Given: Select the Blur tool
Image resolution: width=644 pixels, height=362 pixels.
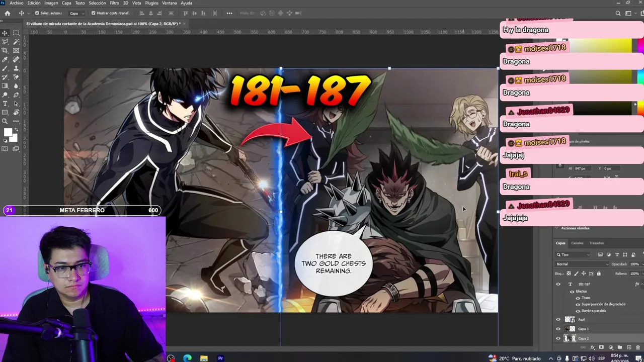Looking at the screenshot, I should pos(16,85).
